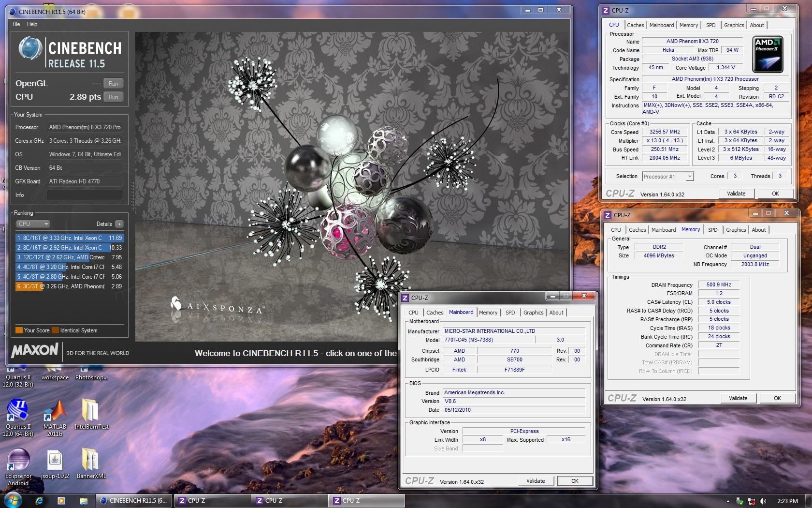Image resolution: width=812 pixels, height=508 pixels.
Task: Click the Details arrow in Ranking
Action: 119,224
